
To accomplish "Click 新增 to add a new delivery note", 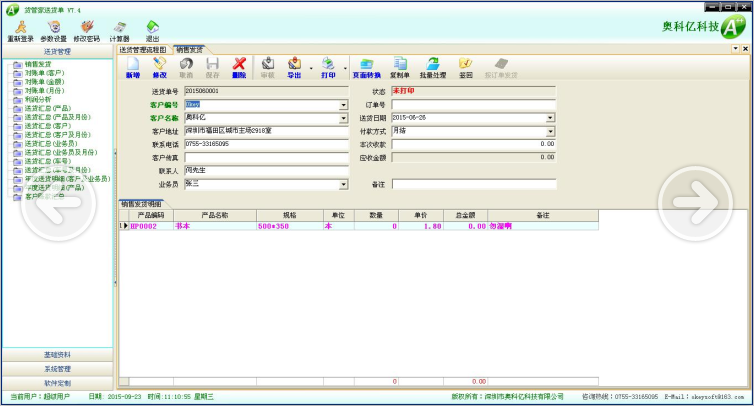I will click(x=133, y=68).
